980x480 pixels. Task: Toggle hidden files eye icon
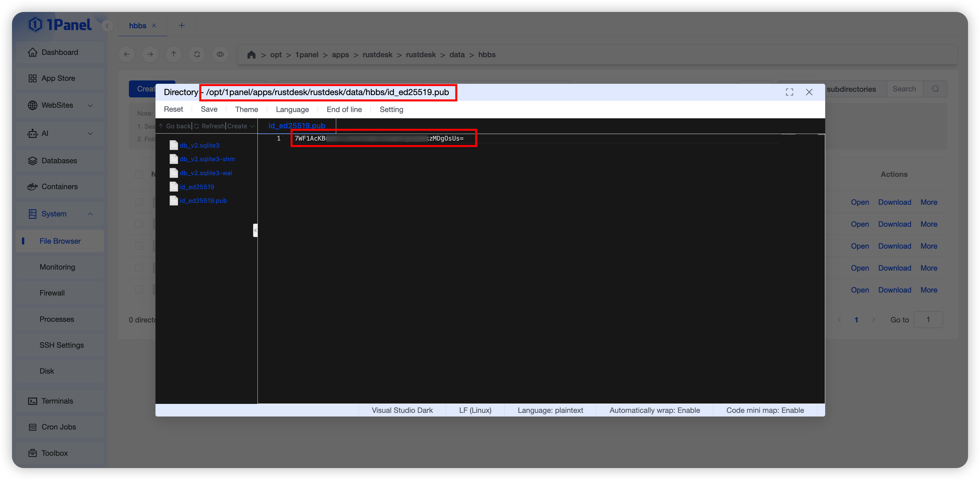click(220, 55)
